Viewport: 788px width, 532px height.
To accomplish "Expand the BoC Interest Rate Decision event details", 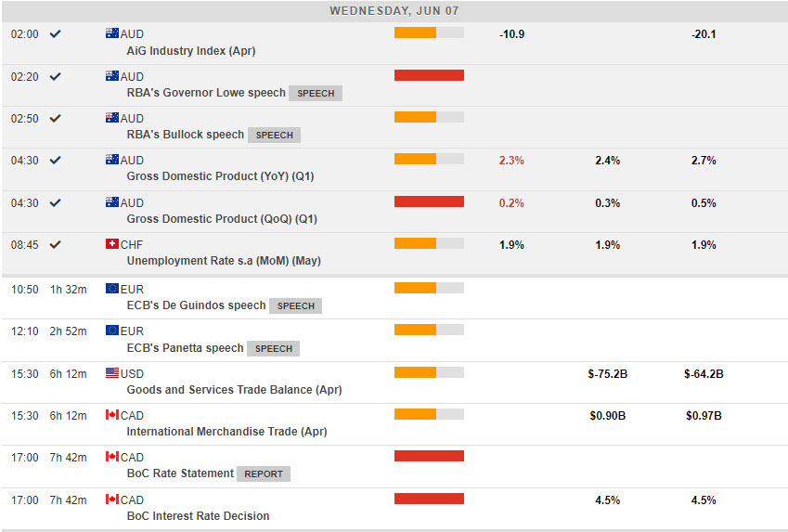I will click(198, 516).
